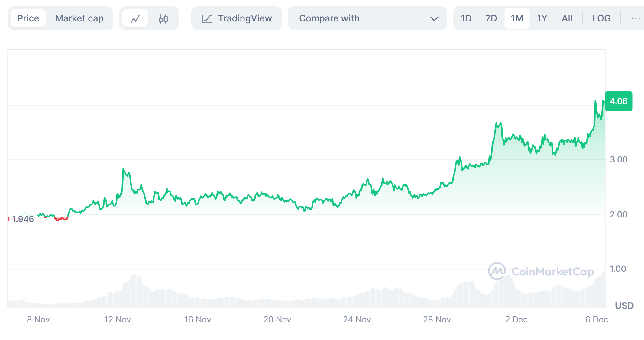644x340 pixels.
Task: Open the TradingView chart
Action: click(x=237, y=18)
